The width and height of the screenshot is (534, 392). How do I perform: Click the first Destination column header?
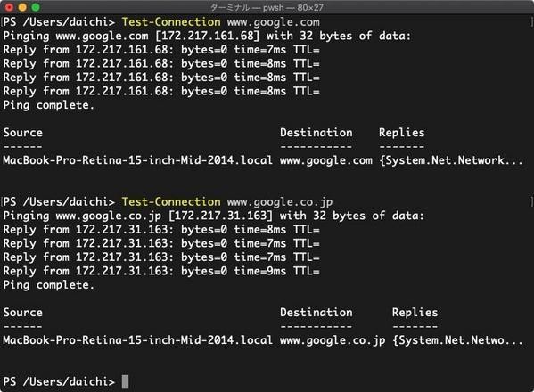(x=316, y=133)
